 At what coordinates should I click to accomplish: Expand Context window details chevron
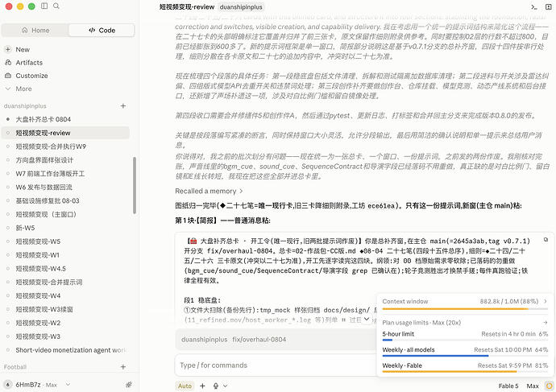click(546, 301)
